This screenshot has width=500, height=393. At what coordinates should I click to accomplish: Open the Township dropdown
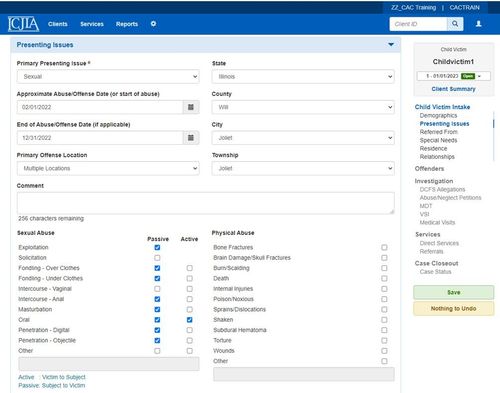[303, 168]
